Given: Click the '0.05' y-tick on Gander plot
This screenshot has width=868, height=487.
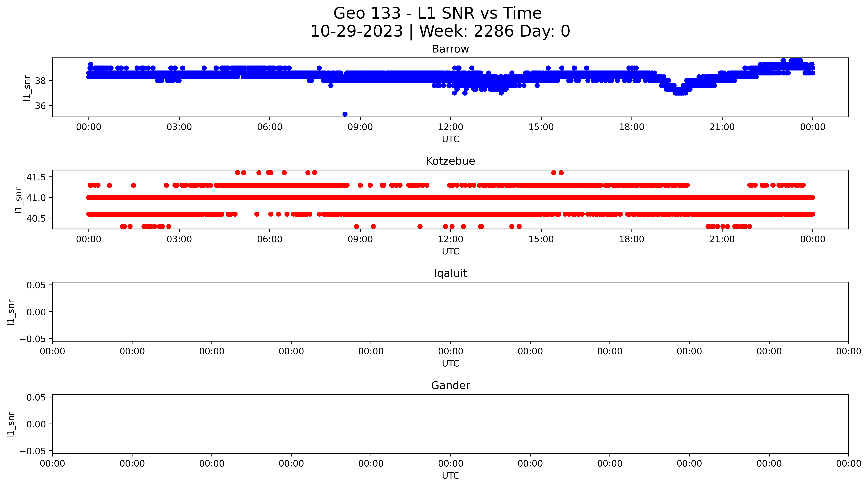Looking at the screenshot, I should click(x=36, y=398).
